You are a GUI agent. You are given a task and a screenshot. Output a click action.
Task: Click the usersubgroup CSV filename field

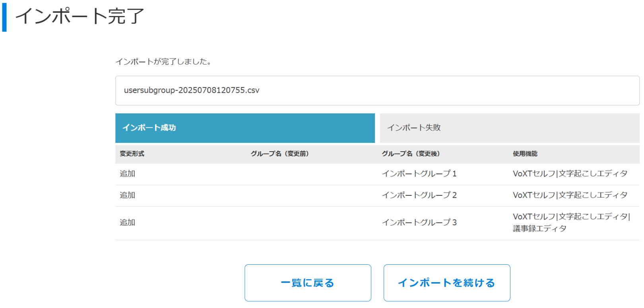[x=377, y=91]
